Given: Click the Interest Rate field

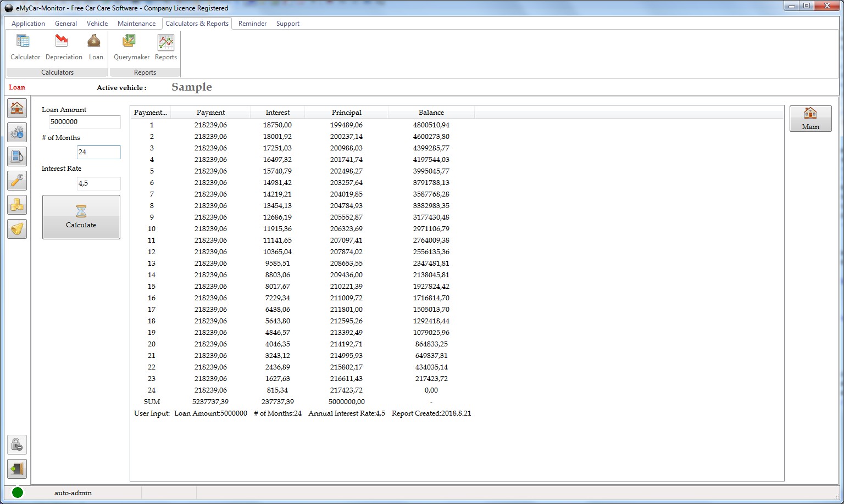Looking at the screenshot, I should click(98, 183).
